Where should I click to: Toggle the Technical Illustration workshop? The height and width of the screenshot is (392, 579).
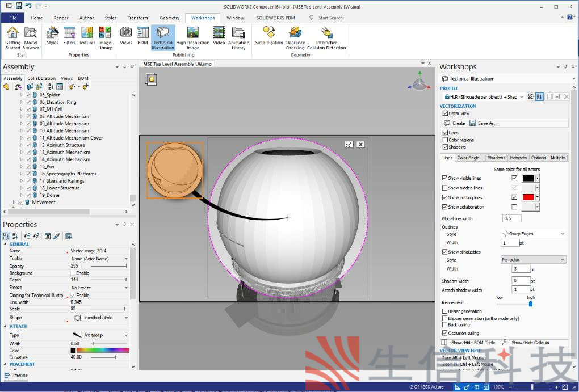tap(163, 38)
